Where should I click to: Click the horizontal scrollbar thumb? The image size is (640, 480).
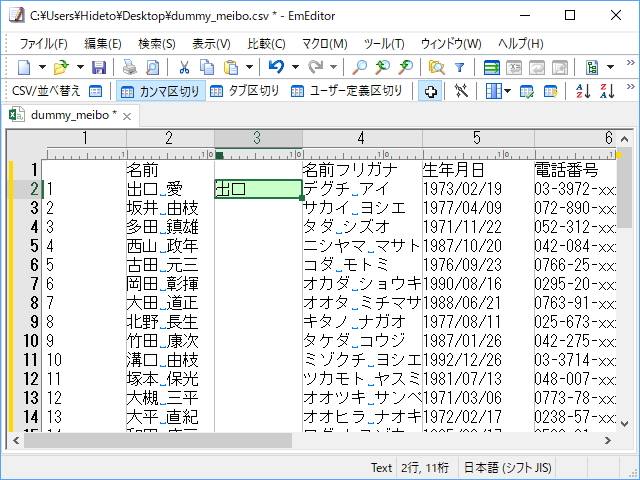click(x=158, y=440)
